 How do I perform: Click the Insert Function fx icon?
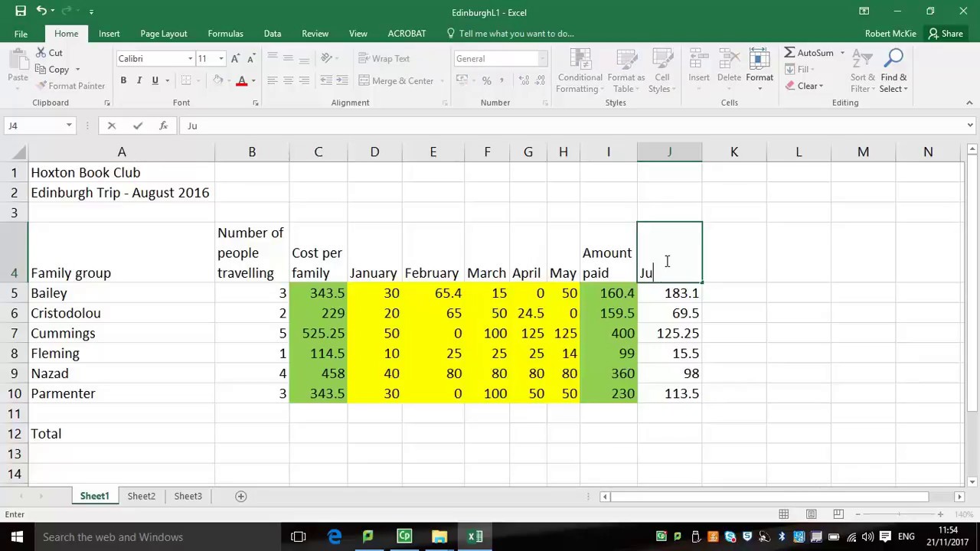point(163,126)
